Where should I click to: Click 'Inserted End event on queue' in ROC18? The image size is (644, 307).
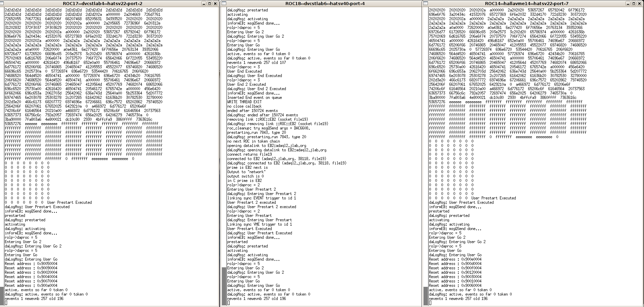(255, 98)
